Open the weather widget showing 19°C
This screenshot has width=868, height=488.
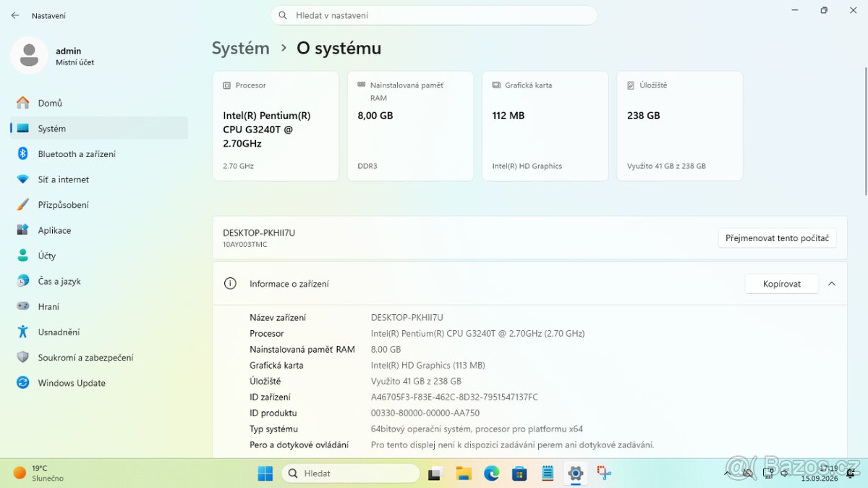pos(40,474)
